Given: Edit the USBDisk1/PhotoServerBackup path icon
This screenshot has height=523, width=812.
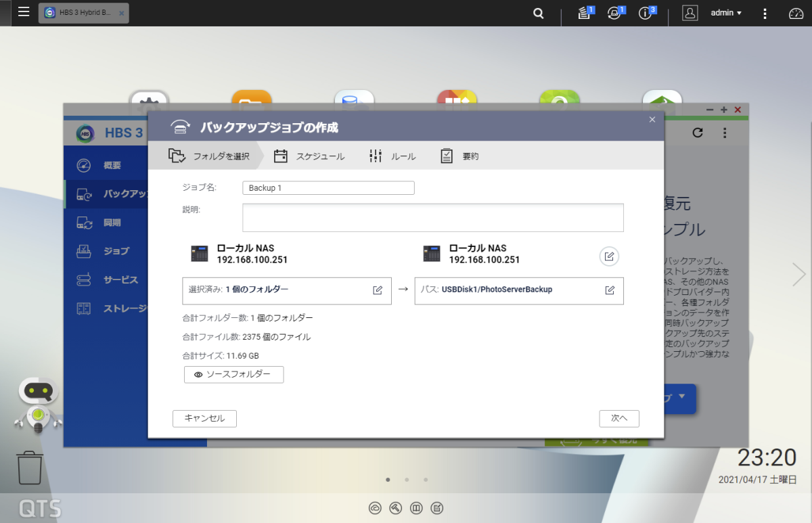Looking at the screenshot, I should point(610,290).
